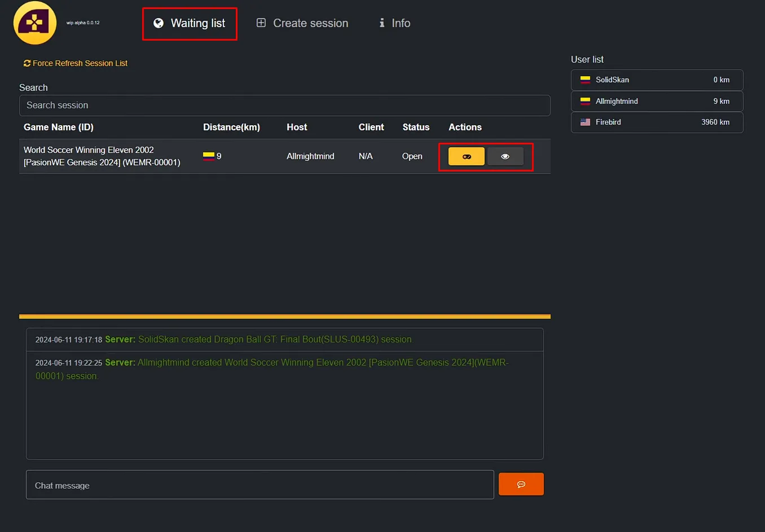
Task: Click the Actions column header
Action: [465, 127]
